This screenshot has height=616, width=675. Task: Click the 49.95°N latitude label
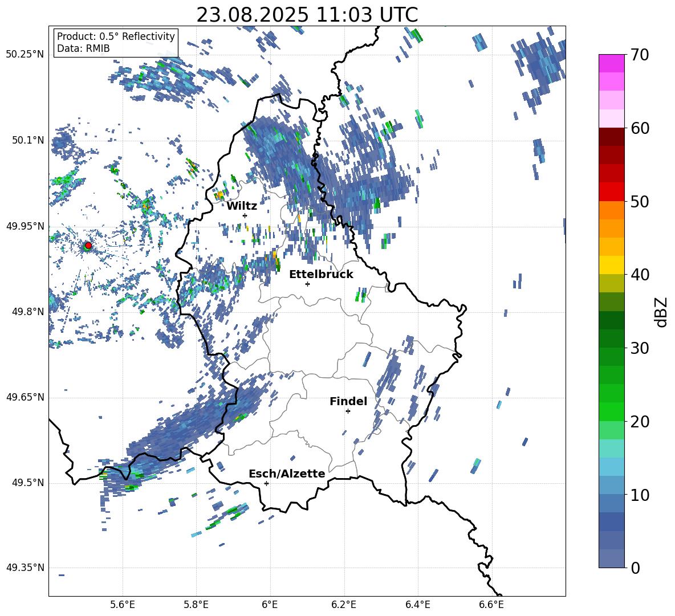[x=25, y=226]
